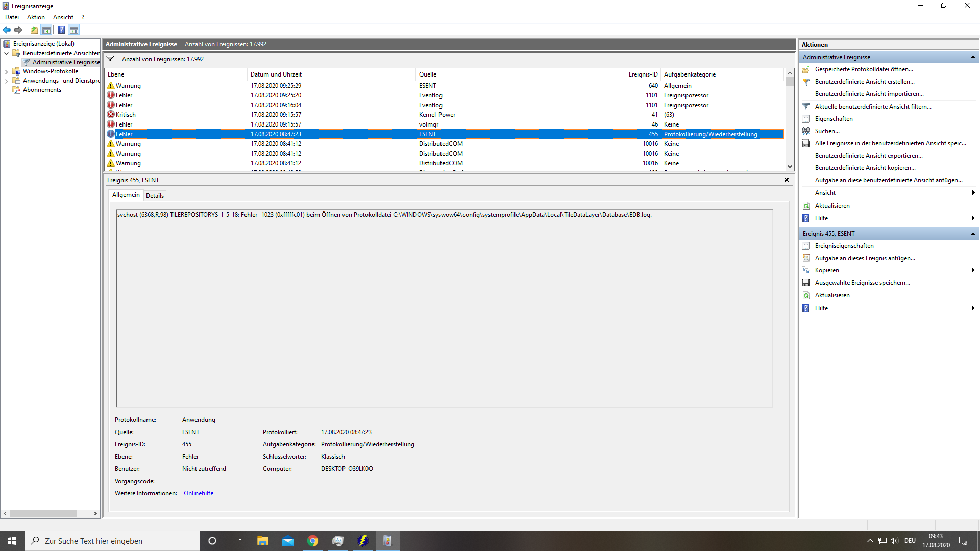
Task: Click the binoculars Suchen icon
Action: click(806, 131)
